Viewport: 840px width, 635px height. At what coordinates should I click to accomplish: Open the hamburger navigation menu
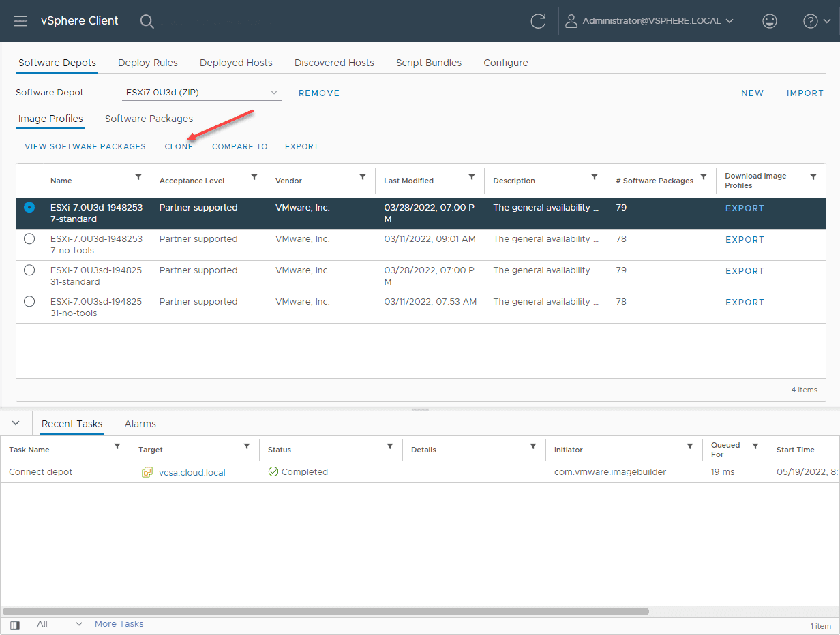[20, 21]
